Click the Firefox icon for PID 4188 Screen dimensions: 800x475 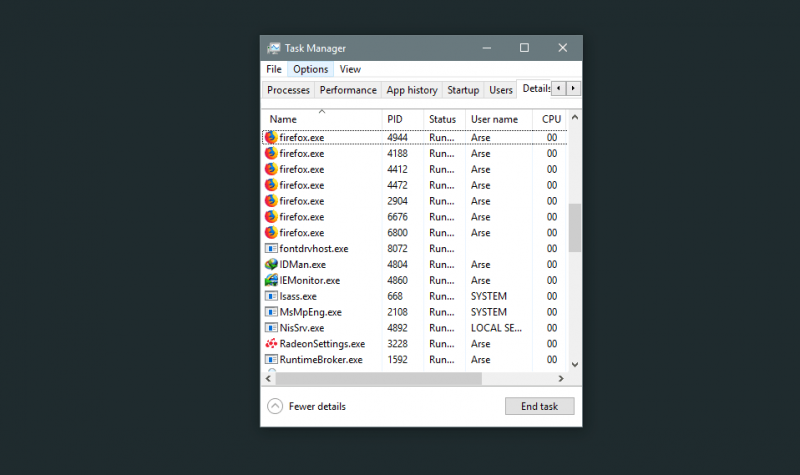[x=271, y=153]
